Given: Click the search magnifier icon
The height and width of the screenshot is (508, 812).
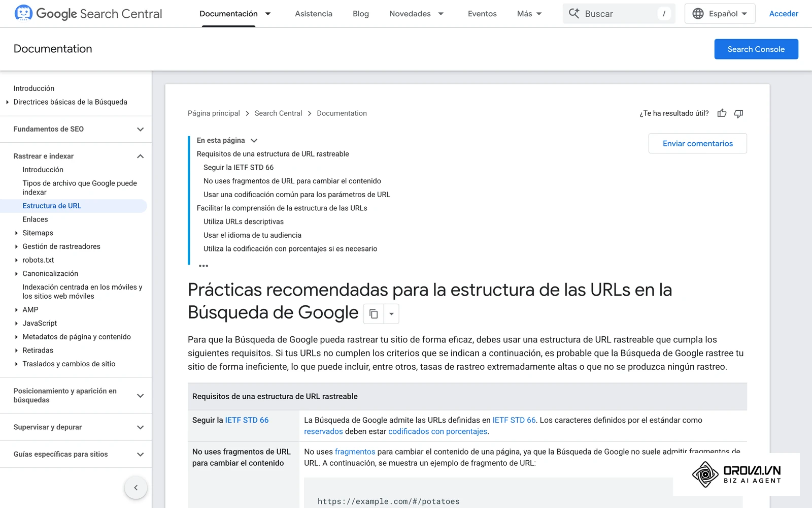Looking at the screenshot, I should point(574,14).
